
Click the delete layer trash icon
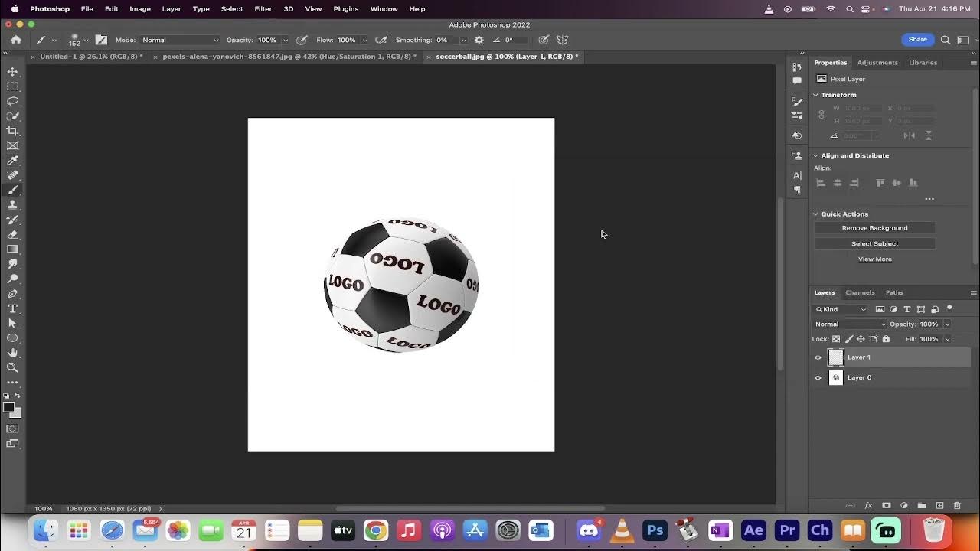[957, 506]
